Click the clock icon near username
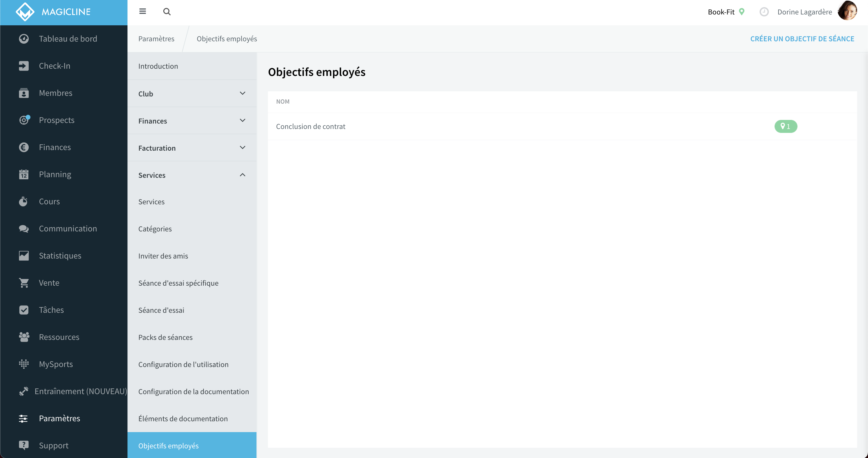 (764, 12)
